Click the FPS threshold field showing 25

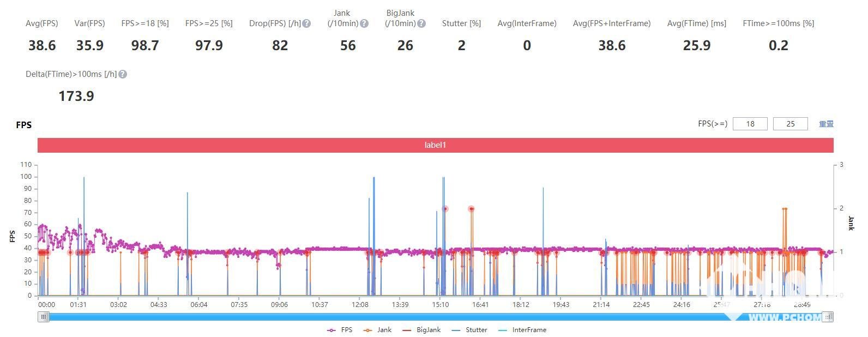pos(791,124)
